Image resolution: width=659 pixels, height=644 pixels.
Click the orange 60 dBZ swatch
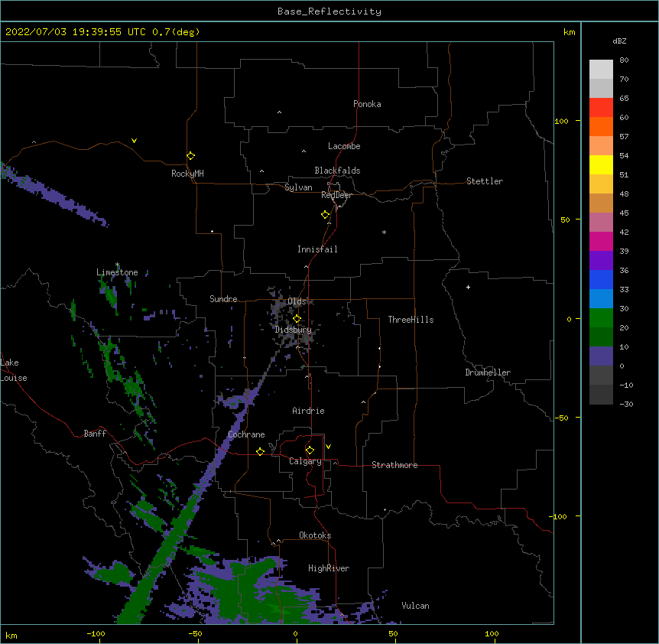coord(601,126)
